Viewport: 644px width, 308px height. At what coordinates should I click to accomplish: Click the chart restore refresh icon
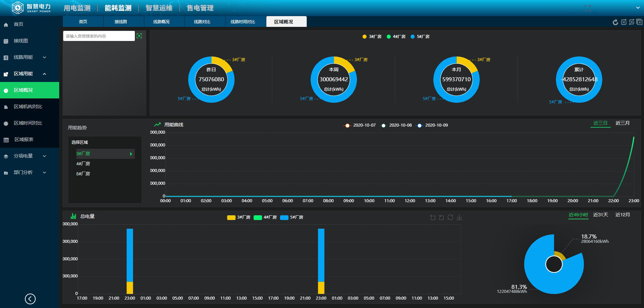pyautogui.click(x=450, y=218)
